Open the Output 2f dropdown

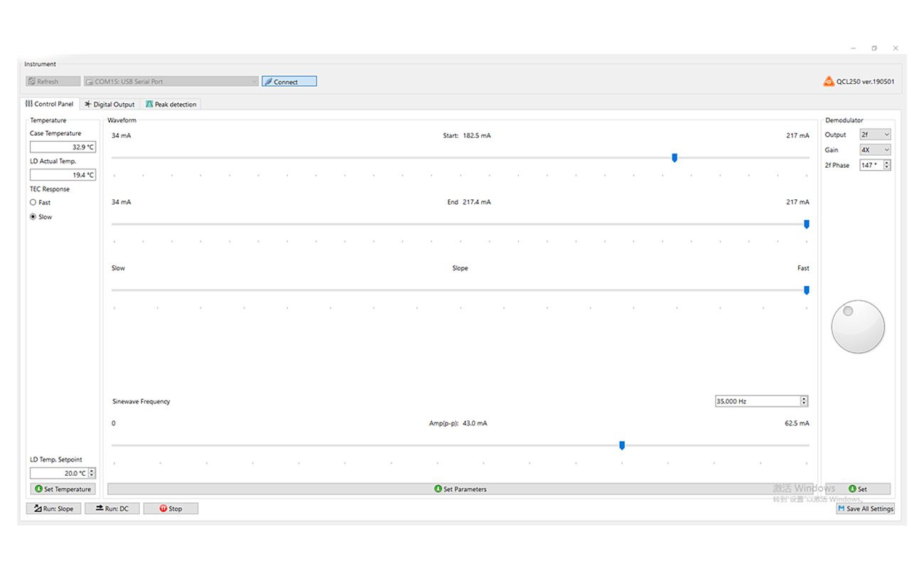(875, 134)
